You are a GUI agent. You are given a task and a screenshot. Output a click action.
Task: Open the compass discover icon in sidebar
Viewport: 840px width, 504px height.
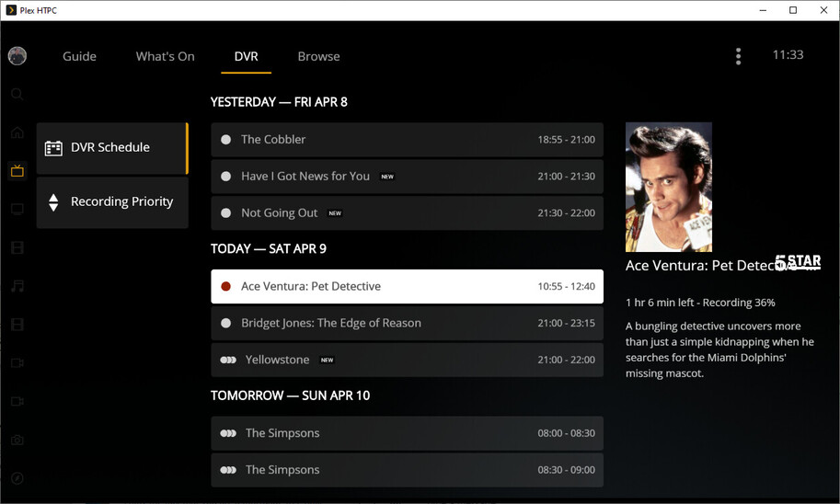(17, 477)
